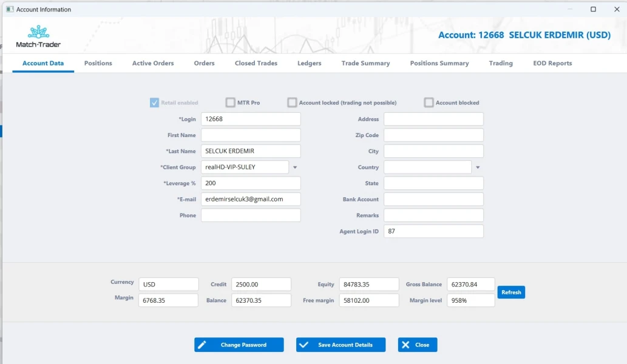Tick the Account blocked checkbox
Viewport: 627px width, 364px height.
[x=429, y=103]
